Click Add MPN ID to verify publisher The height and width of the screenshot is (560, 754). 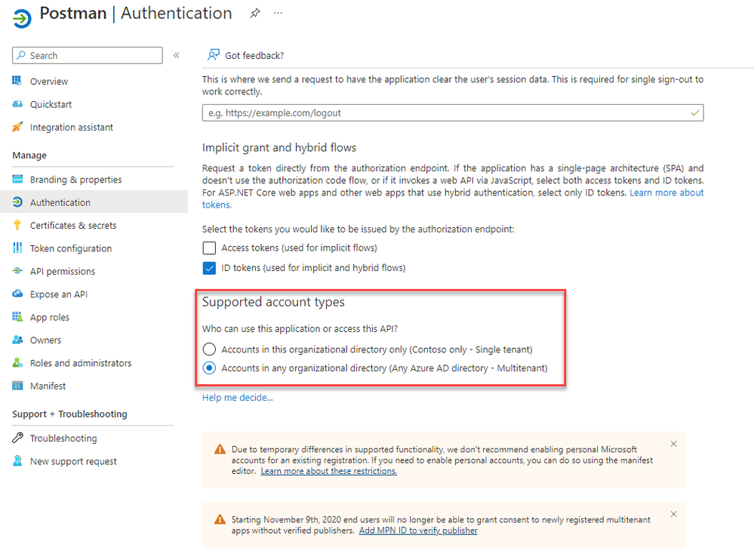(x=418, y=531)
